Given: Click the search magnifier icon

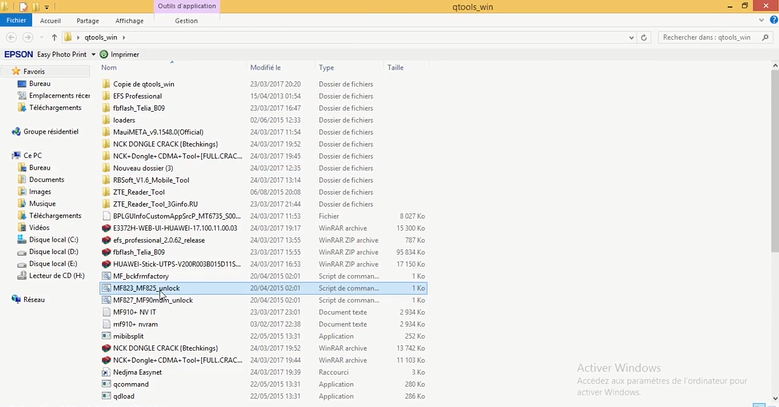Looking at the screenshot, I should [x=765, y=37].
